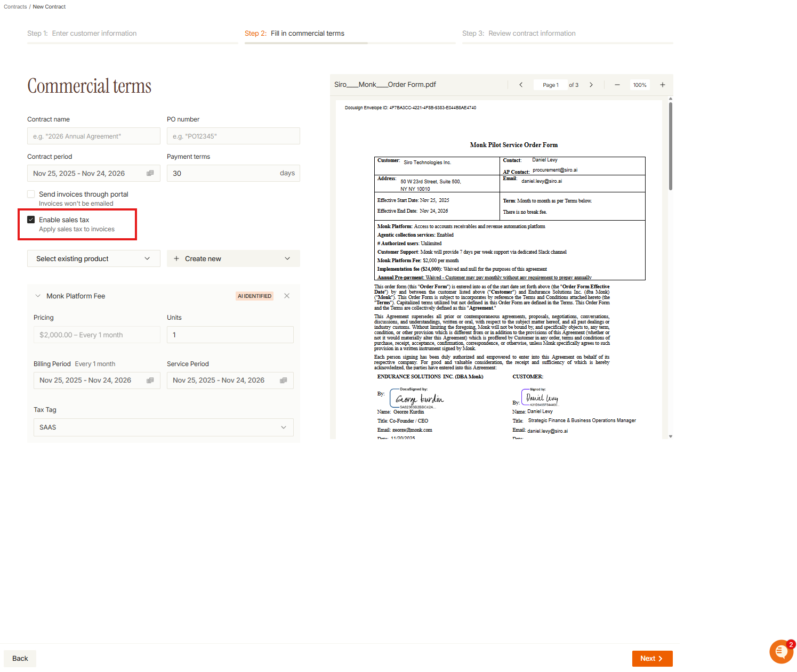
Task: Open the chat support widget
Action: [781, 651]
